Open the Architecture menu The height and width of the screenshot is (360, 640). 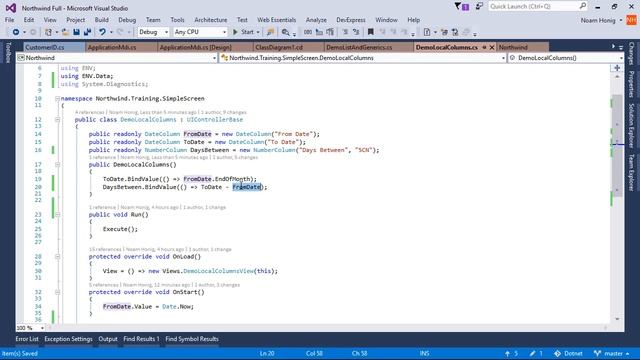click(x=211, y=20)
